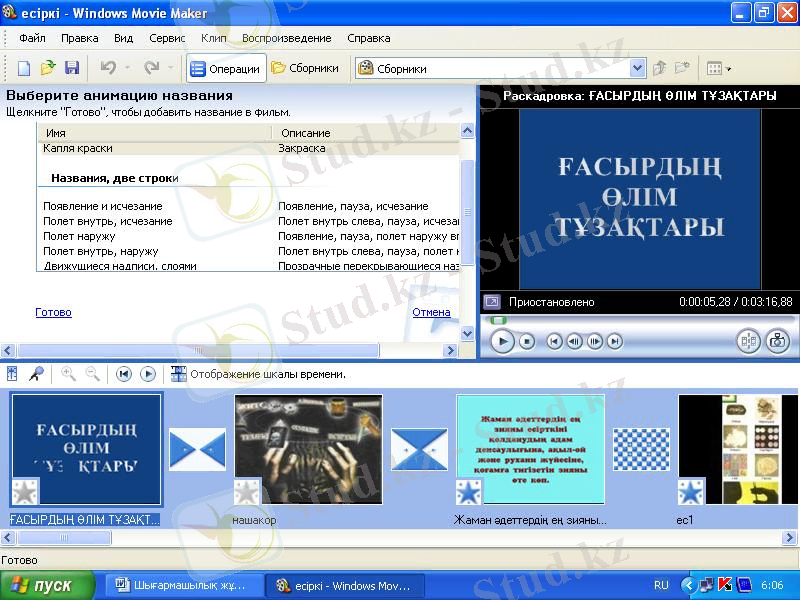Viewport: 800px width, 600px height.
Task: Click the Narrate Timeline microphone icon
Action: tap(36, 374)
